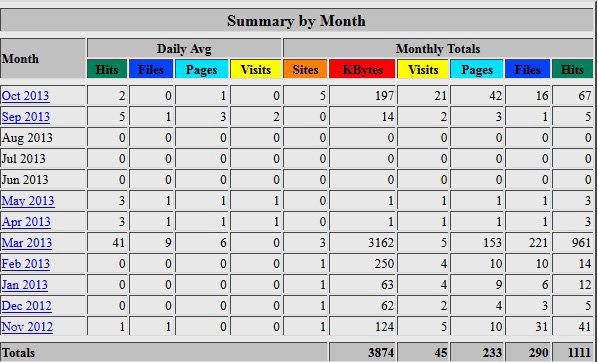Viewport: 598px width, 362px height.
Task: Click the Aug 2013 row label
Action: point(27,138)
